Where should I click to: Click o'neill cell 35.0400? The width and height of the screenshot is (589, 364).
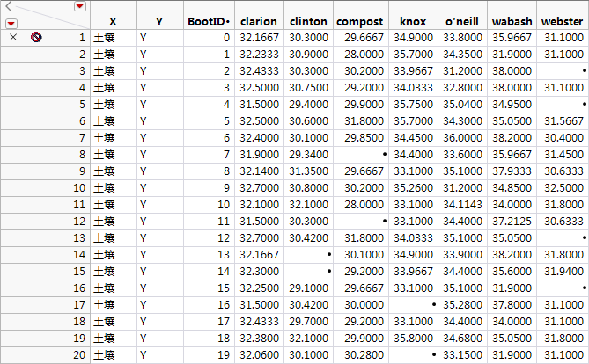tap(462, 105)
